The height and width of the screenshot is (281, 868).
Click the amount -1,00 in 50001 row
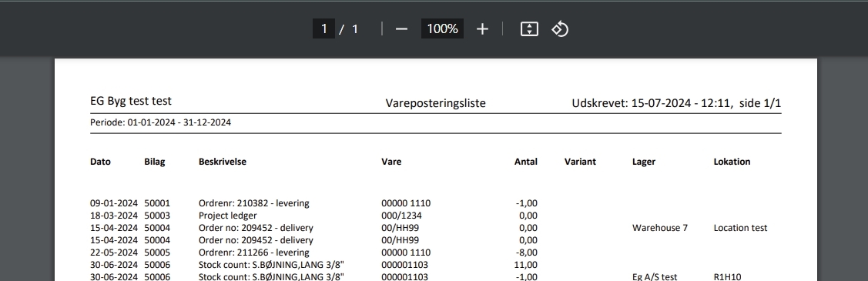pyautogui.click(x=527, y=203)
